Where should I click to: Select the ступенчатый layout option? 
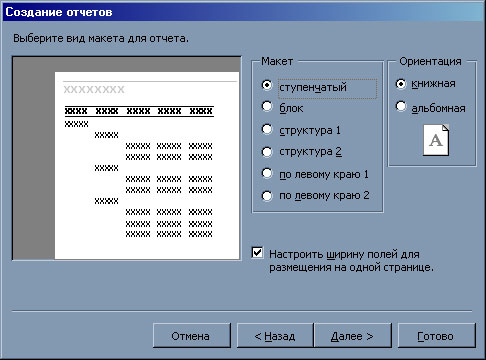click(267, 86)
